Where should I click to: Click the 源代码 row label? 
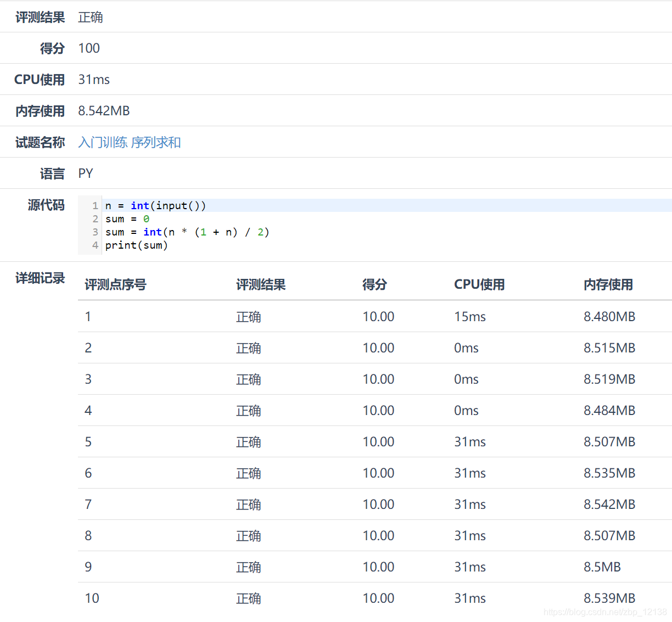[x=46, y=205]
